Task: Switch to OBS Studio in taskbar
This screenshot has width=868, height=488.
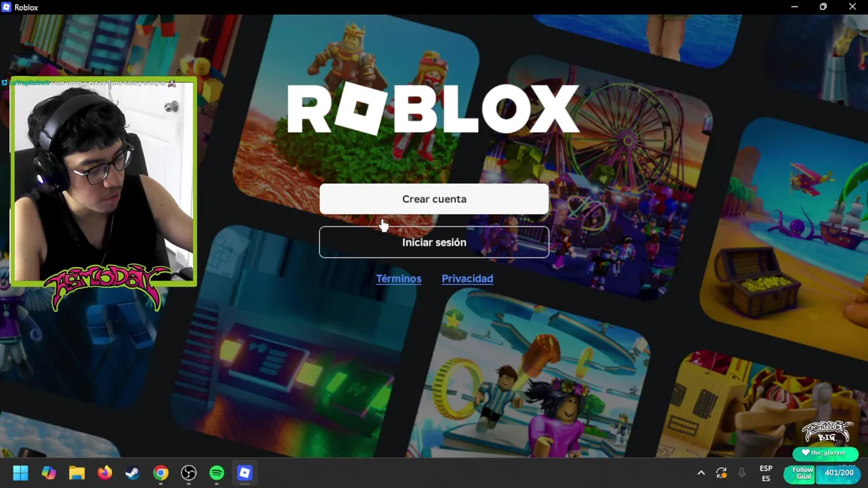Action: pos(189,473)
